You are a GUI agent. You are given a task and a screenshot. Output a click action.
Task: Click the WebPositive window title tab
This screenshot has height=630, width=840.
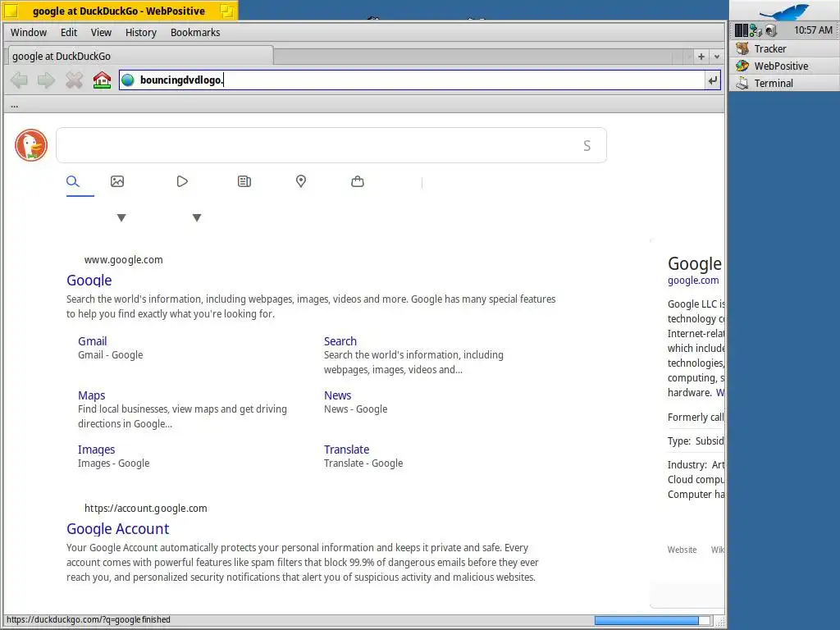120,11
